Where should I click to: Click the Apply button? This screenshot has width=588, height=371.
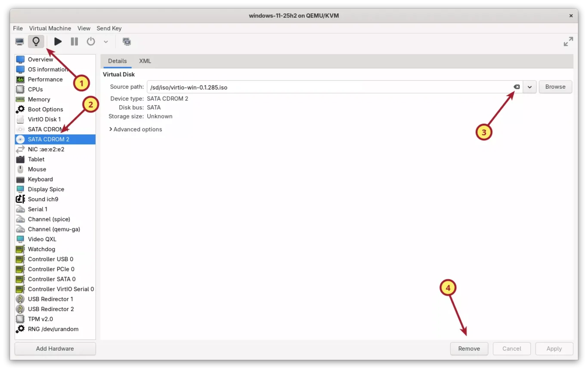(554, 349)
